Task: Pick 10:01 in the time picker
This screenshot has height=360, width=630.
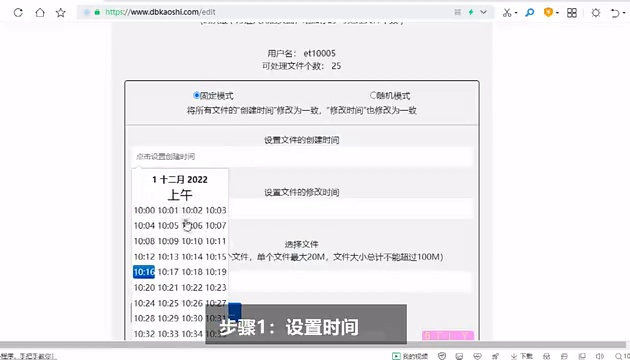Action: click(168, 210)
